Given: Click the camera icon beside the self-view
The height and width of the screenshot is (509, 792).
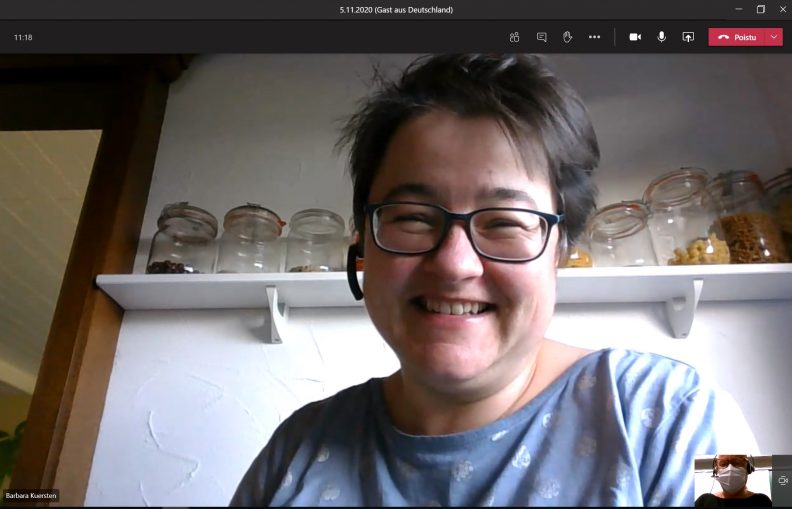Looking at the screenshot, I should click(x=782, y=480).
